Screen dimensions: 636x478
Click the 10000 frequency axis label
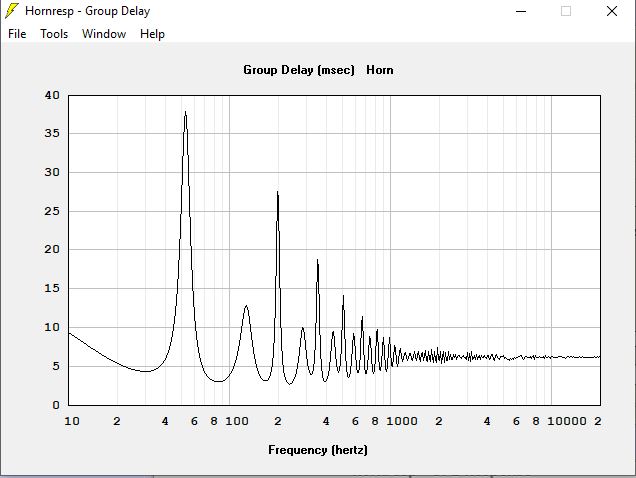(x=567, y=421)
